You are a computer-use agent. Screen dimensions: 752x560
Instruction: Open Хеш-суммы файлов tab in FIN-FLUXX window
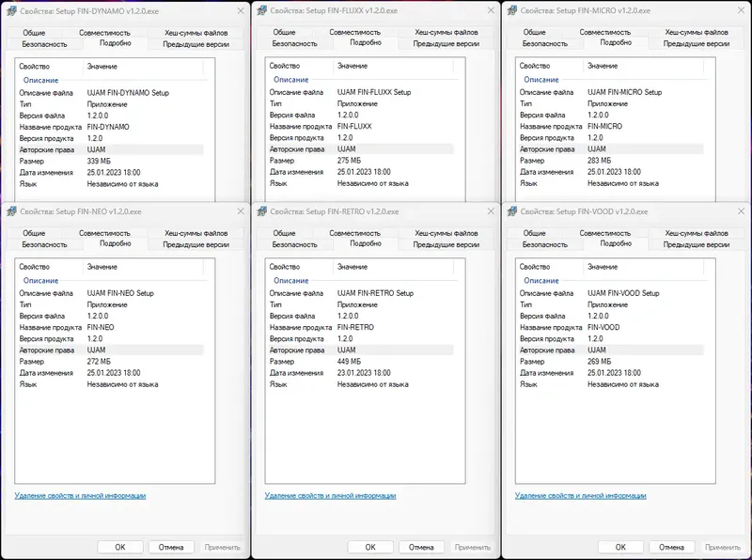click(x=446, y=32)
